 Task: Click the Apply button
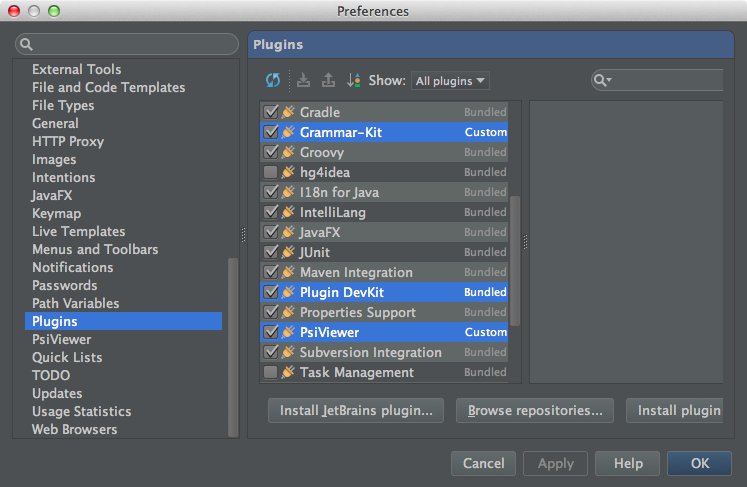555,464
